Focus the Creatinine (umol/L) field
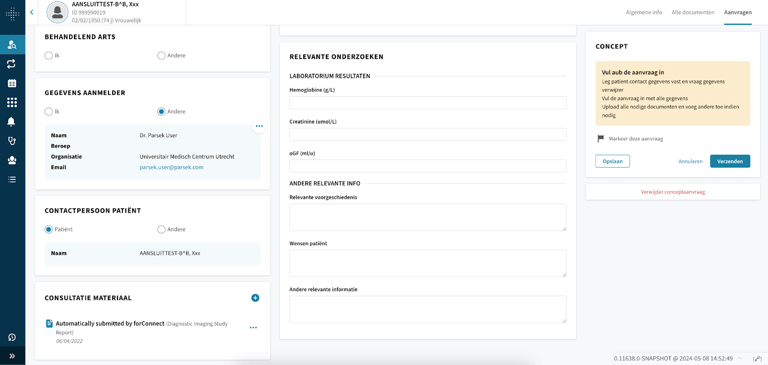This screenshot has height=365, width=768. coord(428,134)
